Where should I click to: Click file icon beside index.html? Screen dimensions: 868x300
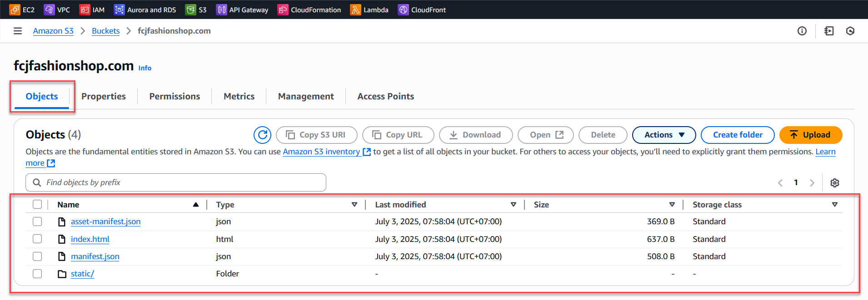click(x=62, y=239)
